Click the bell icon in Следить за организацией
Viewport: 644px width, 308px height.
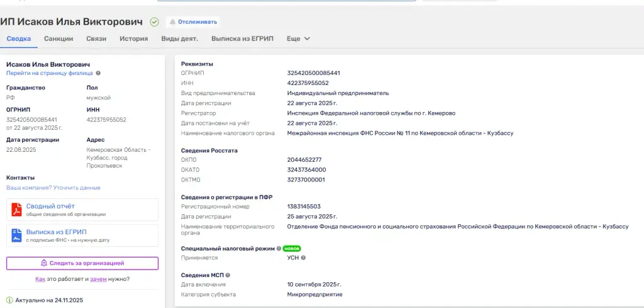44,263
